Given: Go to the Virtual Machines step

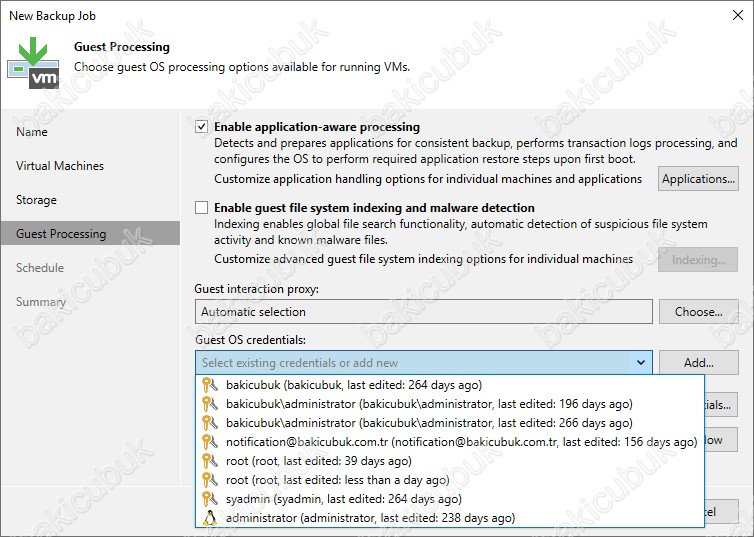Looking at the screenshot, I should 60,166.
